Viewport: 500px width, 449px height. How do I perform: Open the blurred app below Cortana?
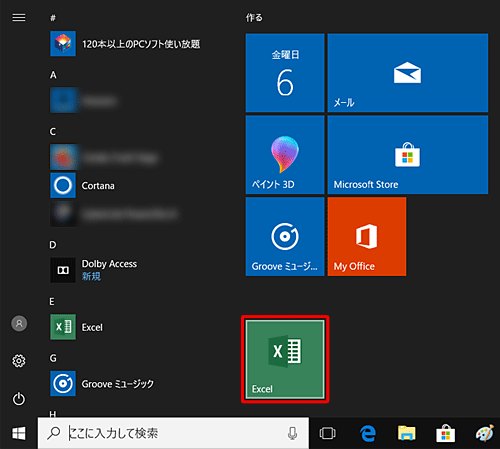114,214
